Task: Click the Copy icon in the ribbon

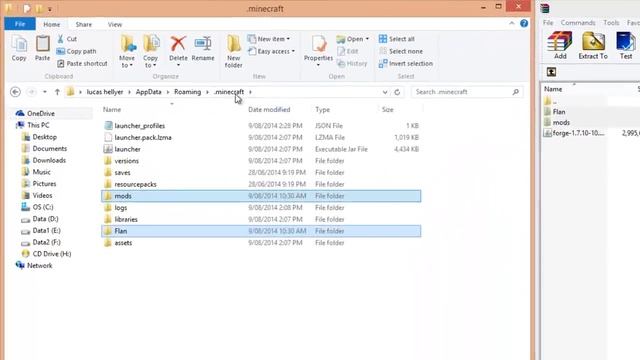Action: click(19, 48)
